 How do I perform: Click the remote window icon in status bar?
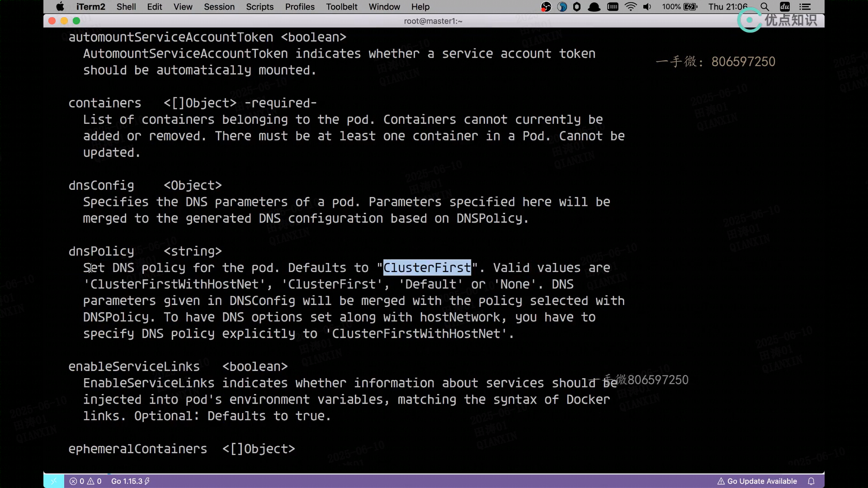pyautogui.click(x=54, y=481)
